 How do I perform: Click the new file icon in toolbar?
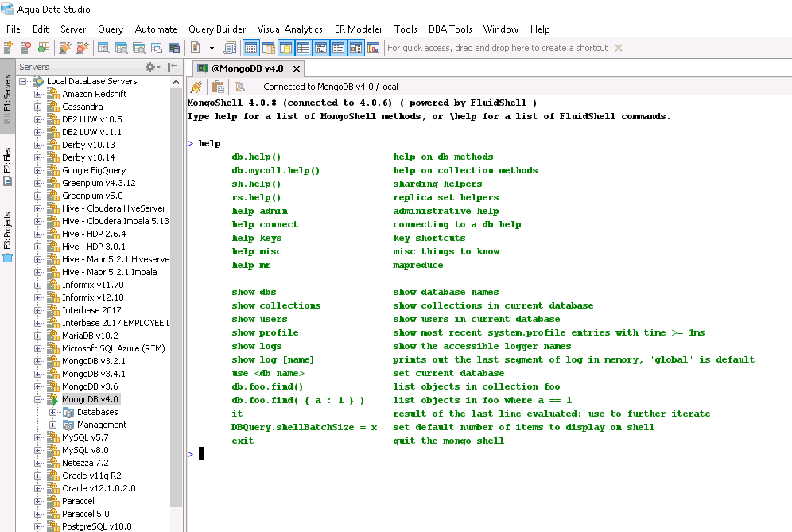point(194,48)
